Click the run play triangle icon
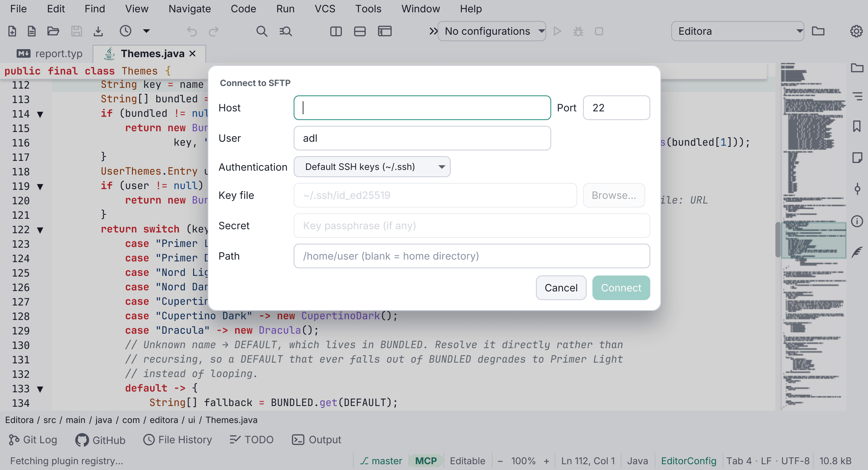This screenshot has height=470, width=868. pyautogui.click(x=557, y=31)
